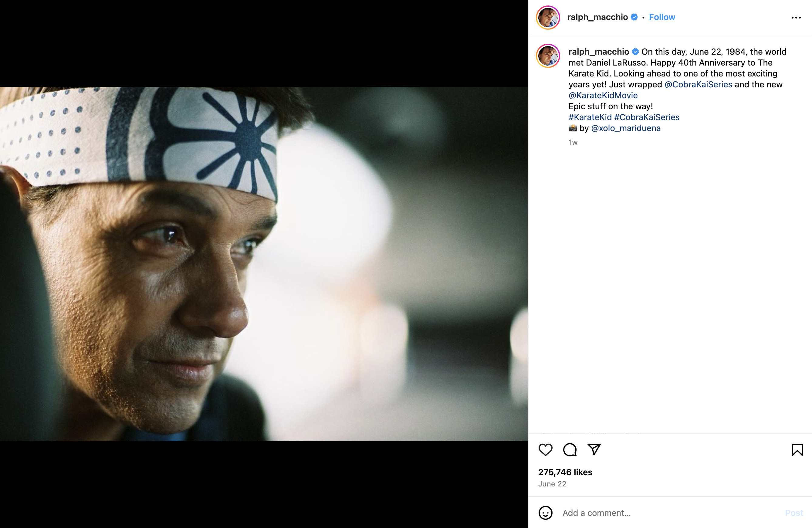812x528 pixels.
Task: Open the three-dot more options menu
Action: click(x=796, y=17)
